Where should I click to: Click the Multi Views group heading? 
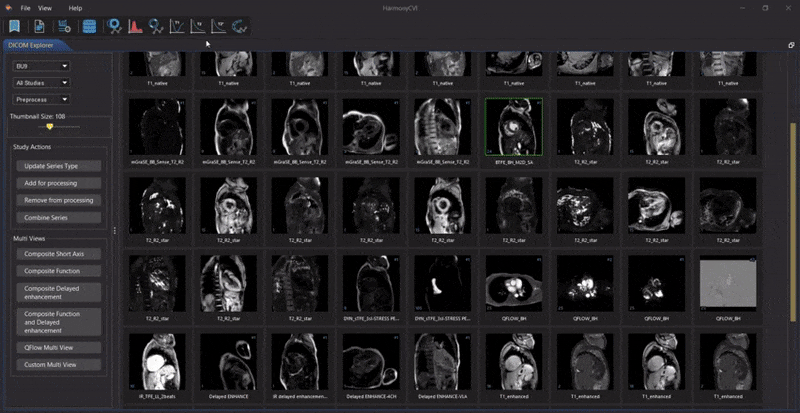point(29,238)
